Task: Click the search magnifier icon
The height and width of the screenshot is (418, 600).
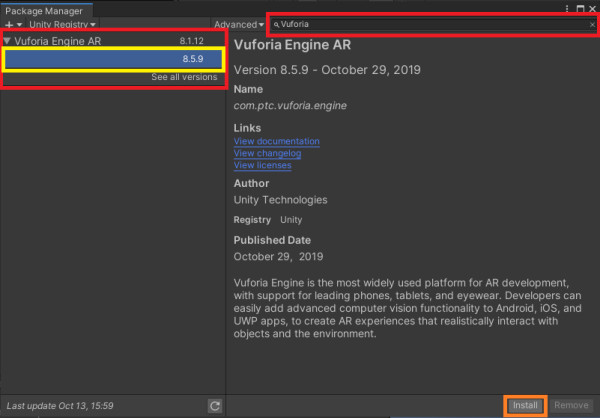Action: tap(276, 25)
